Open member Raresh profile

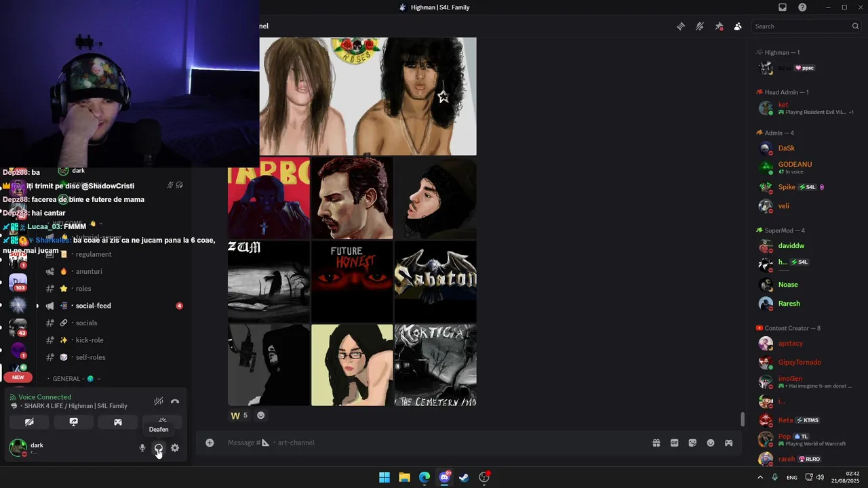(806, 304)
